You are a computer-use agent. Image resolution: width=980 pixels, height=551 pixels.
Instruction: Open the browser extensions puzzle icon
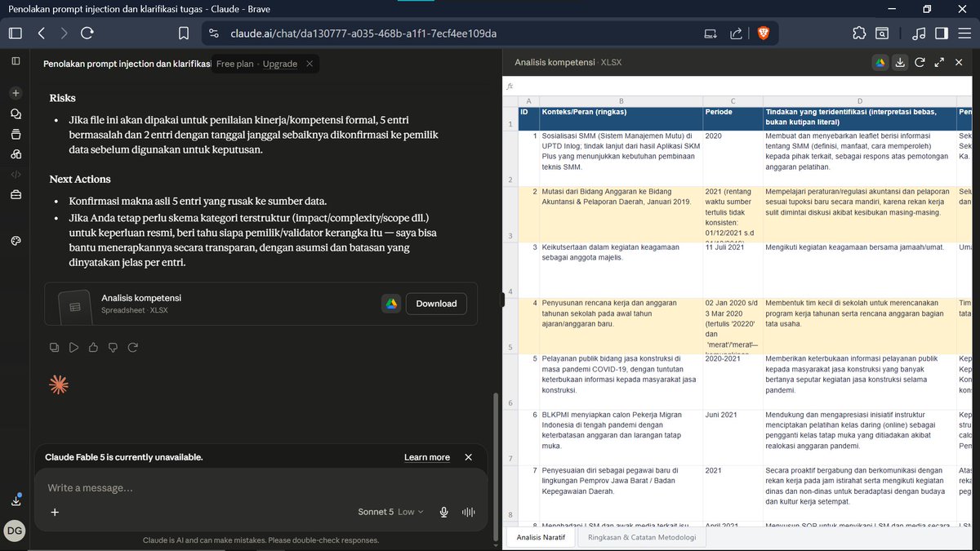[858, 33]
